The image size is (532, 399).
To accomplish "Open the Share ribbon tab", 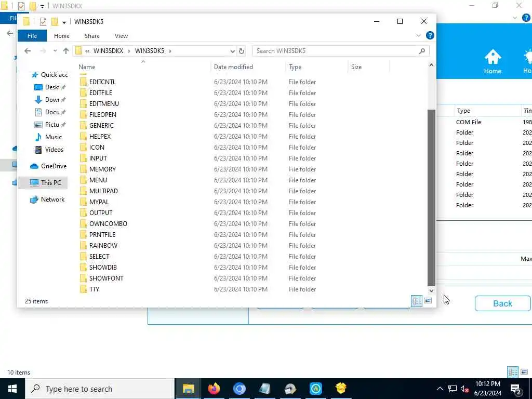I will point(92,36).
